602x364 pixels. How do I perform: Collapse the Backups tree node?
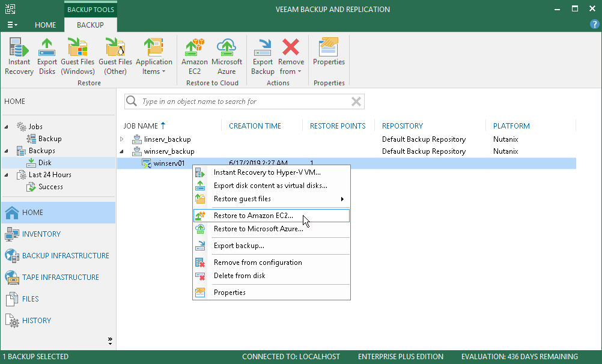coord(6,151)
